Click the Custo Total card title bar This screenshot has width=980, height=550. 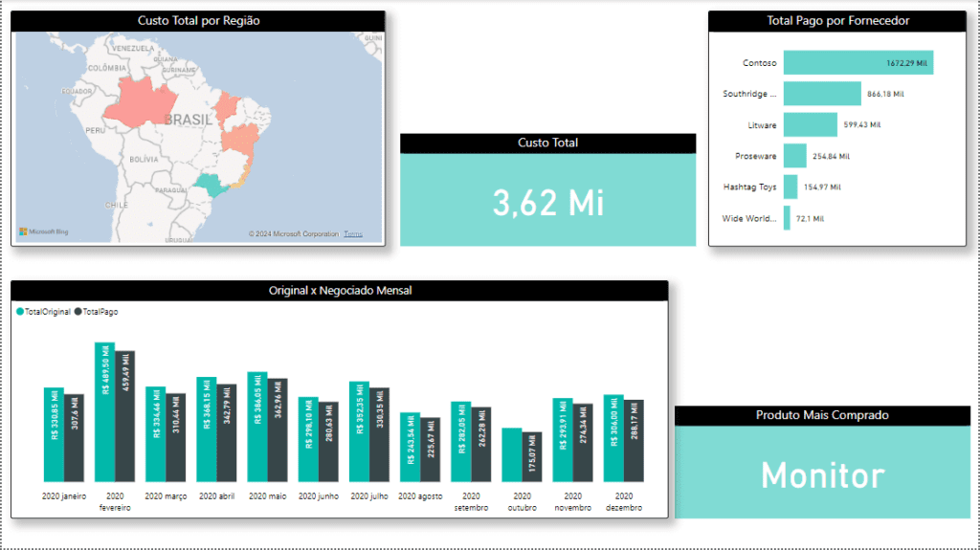tap(548, 143)
